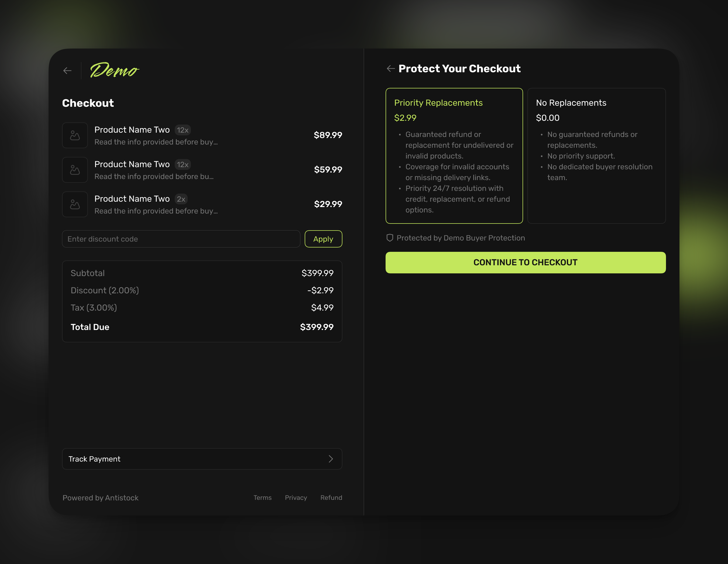728x564 pixels.
Task: Expand the Track Payment section
Action: (202, 459)
